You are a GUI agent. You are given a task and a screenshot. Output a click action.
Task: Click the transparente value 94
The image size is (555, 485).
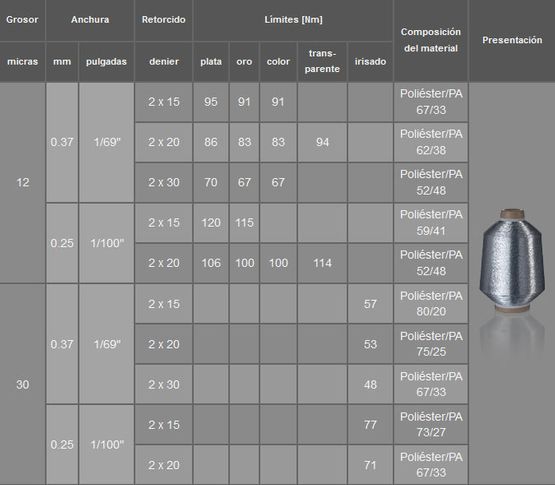322,142
